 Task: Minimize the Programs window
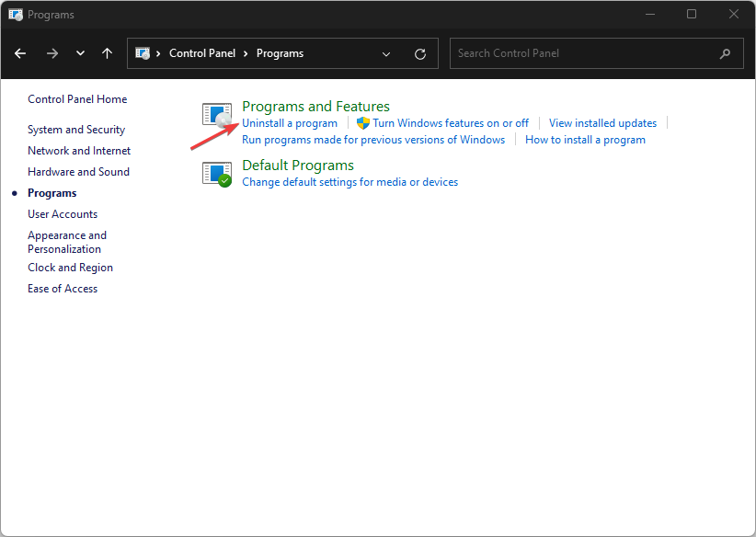coord(650,15)
